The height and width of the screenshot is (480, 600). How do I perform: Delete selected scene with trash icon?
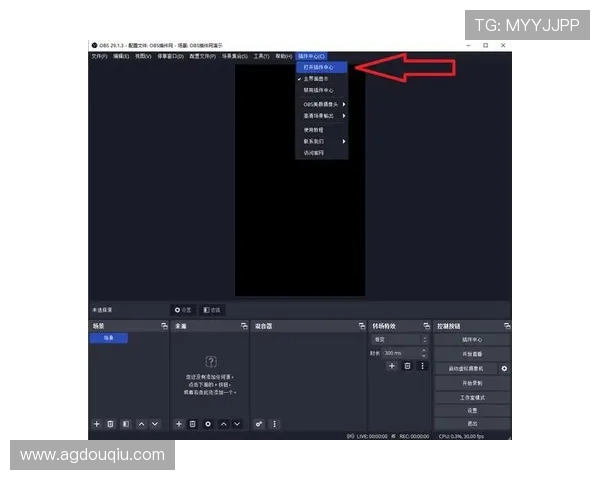(x=111, y=424)
